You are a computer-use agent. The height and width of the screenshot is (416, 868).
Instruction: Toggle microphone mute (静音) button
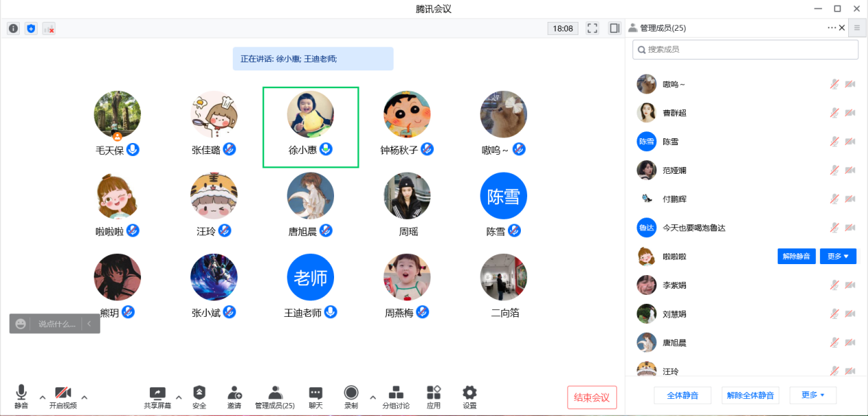(21, 393)
